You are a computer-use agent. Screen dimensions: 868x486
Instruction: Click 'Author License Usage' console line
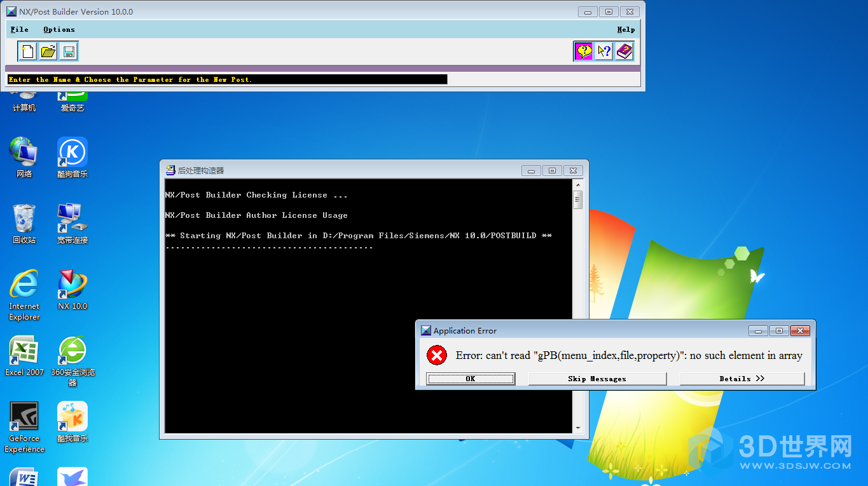click(x=256, y=215)
